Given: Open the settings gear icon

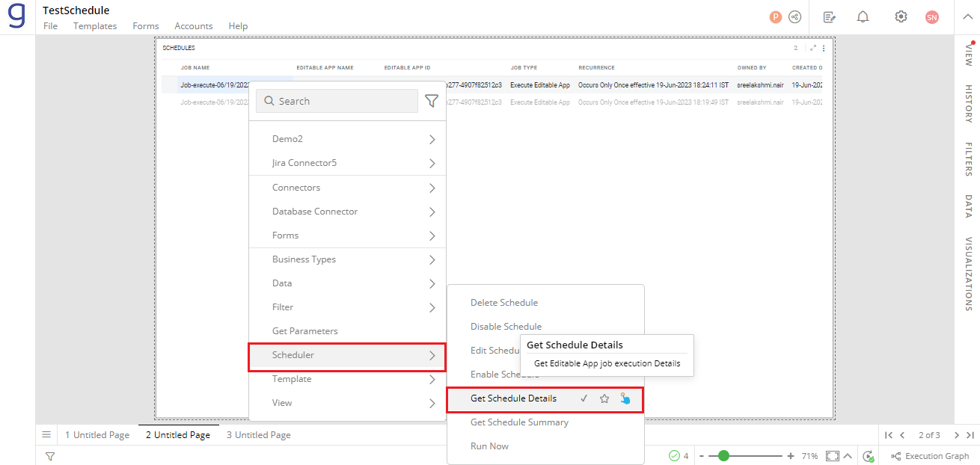Looking at the screenshot, I should point(901,16).
